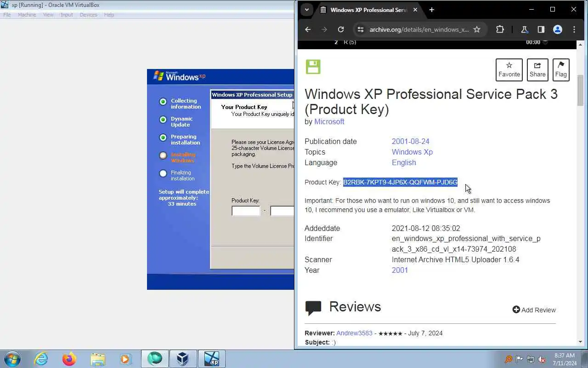
Task: Open the Help menu in VirtualBox
Action: pyautogui.click(x=109, y=15)
